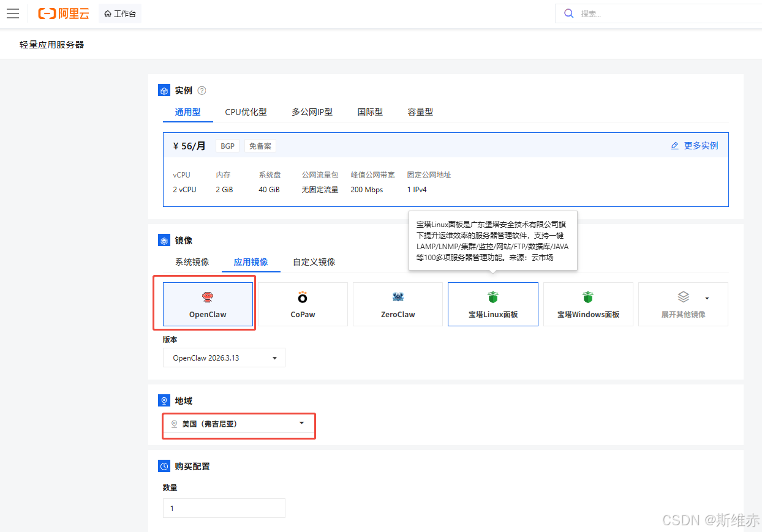This screenshot has height=532, width=762.
Task: Click the stacked layers icon for other images
Action: pyautogui.click(x=684, y=297)
